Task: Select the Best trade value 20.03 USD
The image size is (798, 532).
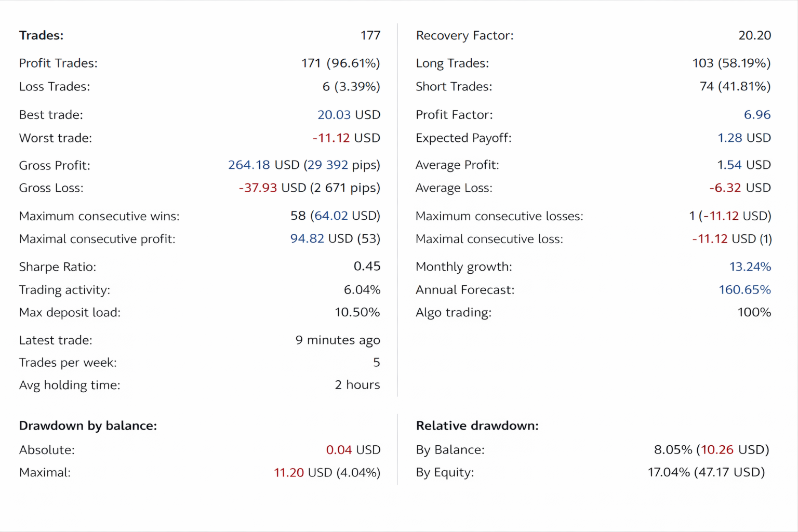Action: pos(349,115)
